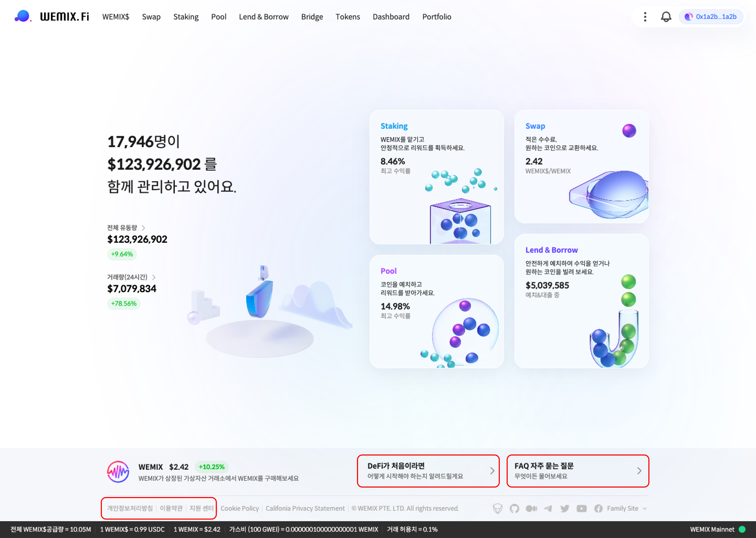Open the Cookie Policy link
This screenshot has height=538, width=756.
[240, 508]
